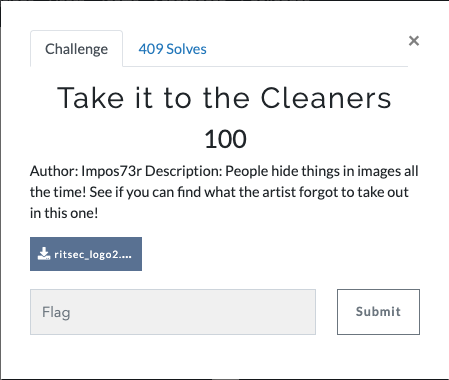Focus the Flag input field
Image resolution: width=449 pixels, height=380 pixels.
[173, 312]
